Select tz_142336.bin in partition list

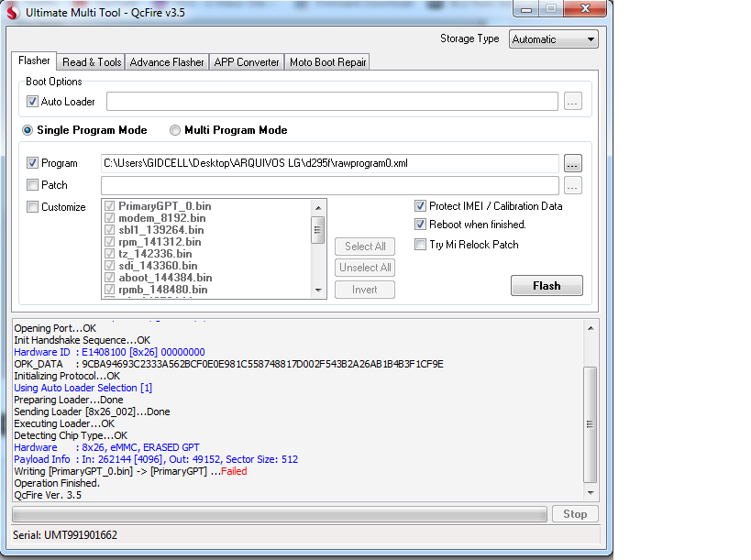[155, 254]
